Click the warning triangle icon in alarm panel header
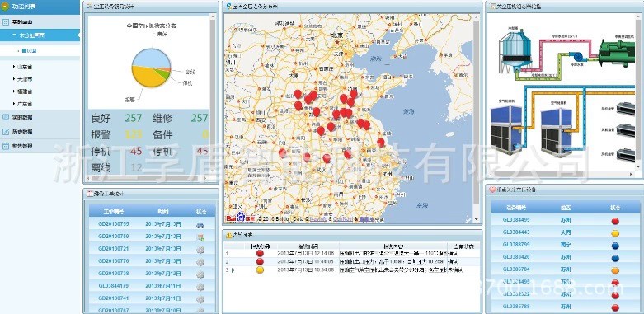 [x=228, y=235]
